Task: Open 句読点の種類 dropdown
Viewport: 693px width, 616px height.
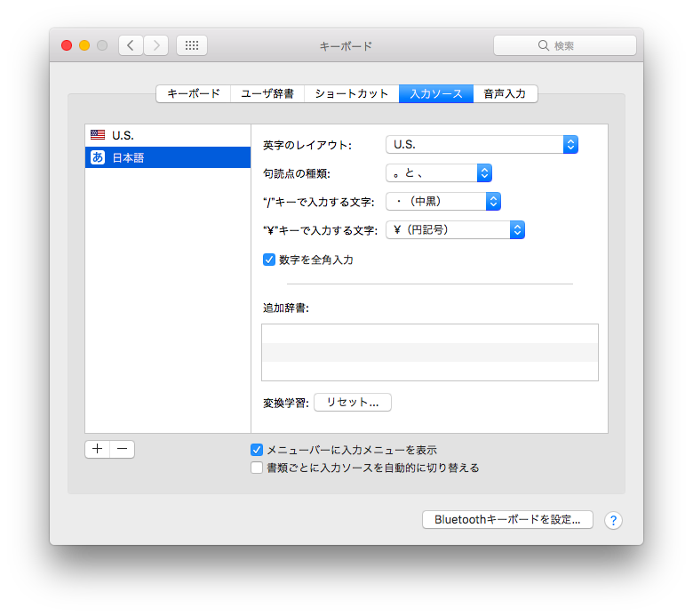Action: (439, 173)
